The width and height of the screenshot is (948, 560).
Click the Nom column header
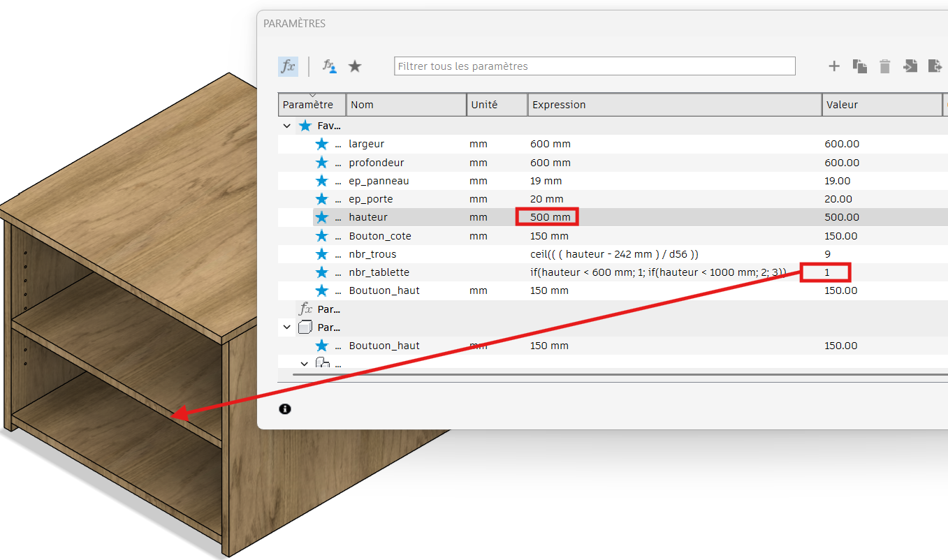click(405, 105)
